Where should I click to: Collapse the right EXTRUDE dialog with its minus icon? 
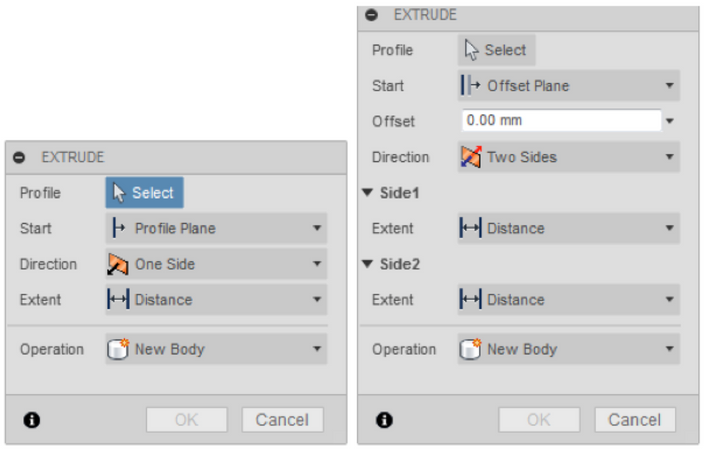(372, 15)
